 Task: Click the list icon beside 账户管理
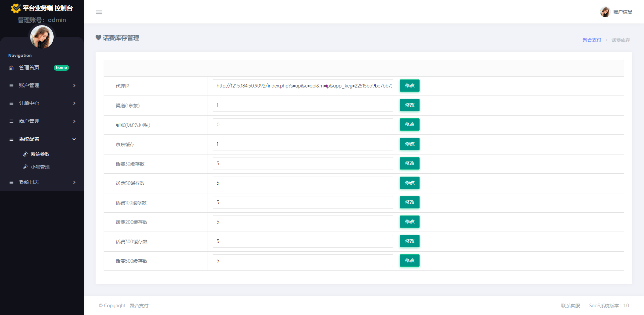pyautogui.click(x=11, y=86)
